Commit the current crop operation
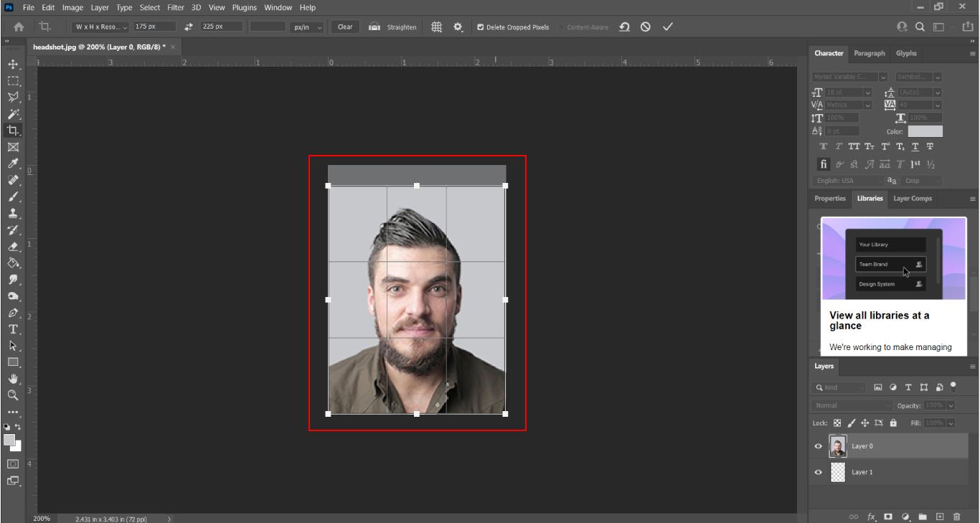The width and height of the screenshot is (980, 523). coord(668,27)
